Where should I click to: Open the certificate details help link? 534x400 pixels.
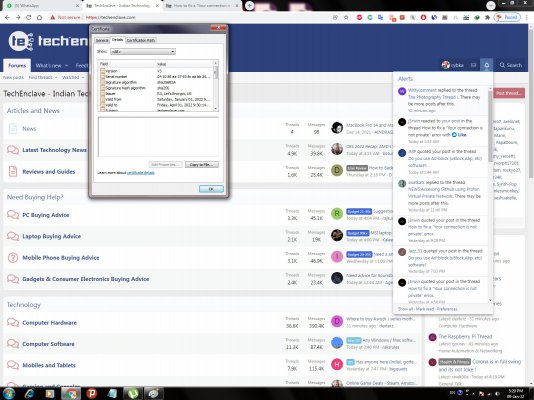point(141,173)
